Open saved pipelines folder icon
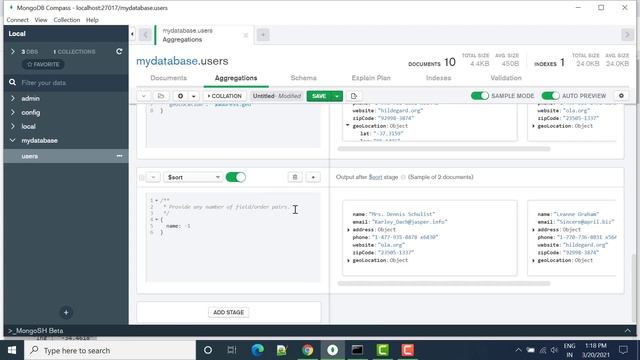Image resolution: width=640 pixels, height=360 pixels. pyautogui.click(x=161, y=96)
